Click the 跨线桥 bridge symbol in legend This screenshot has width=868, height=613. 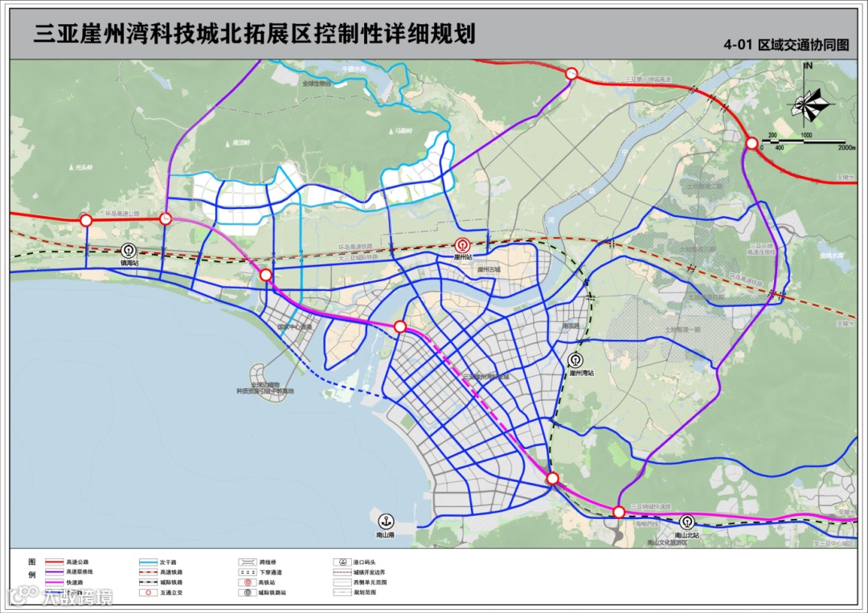(248, 562)
